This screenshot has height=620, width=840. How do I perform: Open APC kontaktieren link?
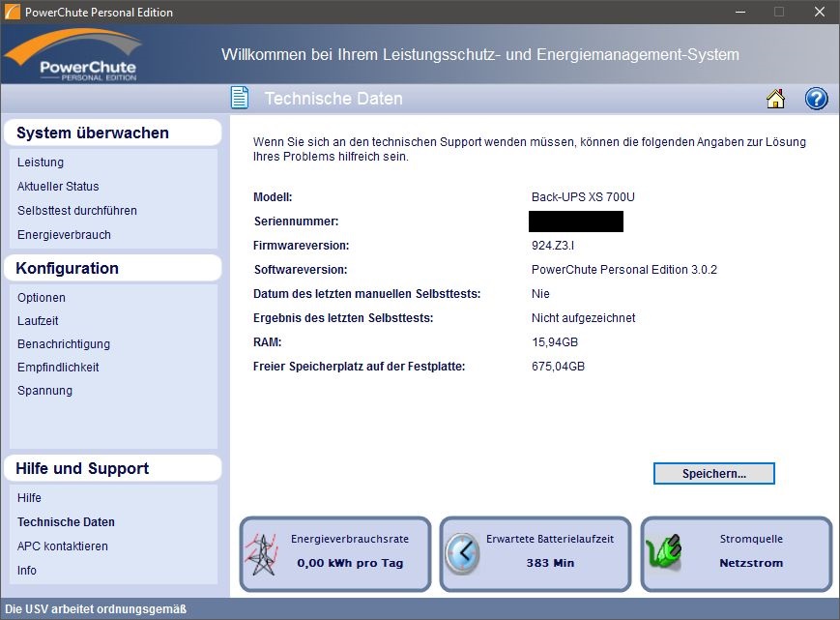point(63,546)
